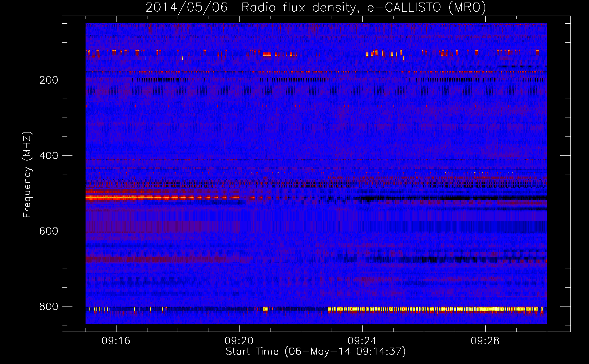The width and height of the screenshot is (589, 364).
Task: Click the "09:28" time tick label
Action: click(x=485, y=341)
